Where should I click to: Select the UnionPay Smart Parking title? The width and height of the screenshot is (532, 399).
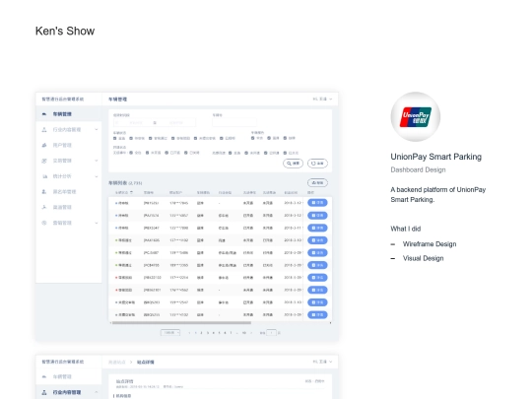tap(436, 157)
